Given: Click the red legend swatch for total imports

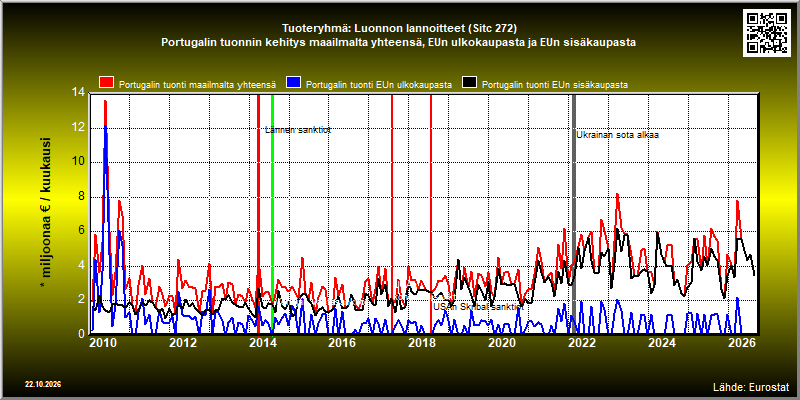Looking at the screenshot, I should (x=107, y=83).
